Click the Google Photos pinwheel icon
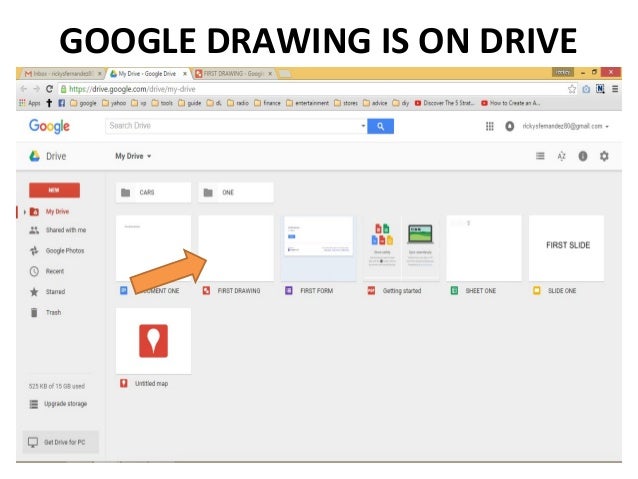Viewport: 638px width, 479px height. (34, 251)
